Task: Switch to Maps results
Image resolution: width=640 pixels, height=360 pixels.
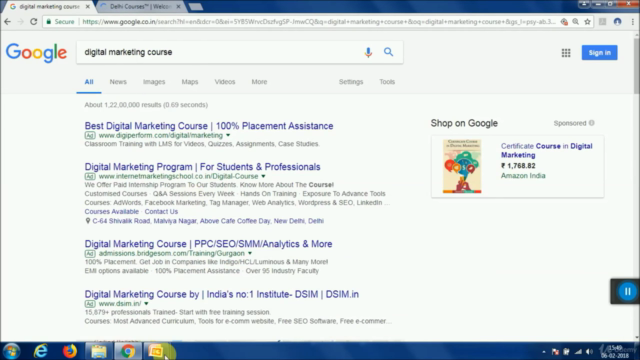Action: click(190, 82)
